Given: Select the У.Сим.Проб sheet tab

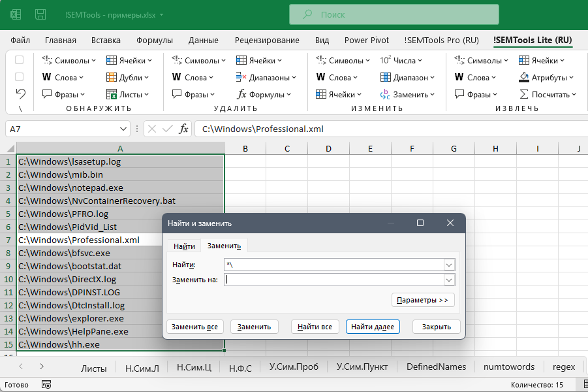Looking at the screenshot, I should pos(294,367).
